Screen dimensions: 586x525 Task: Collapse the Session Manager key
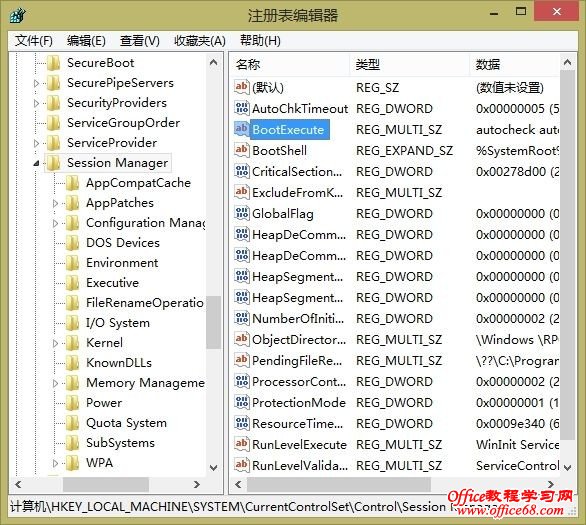click(x=36, y=163)
